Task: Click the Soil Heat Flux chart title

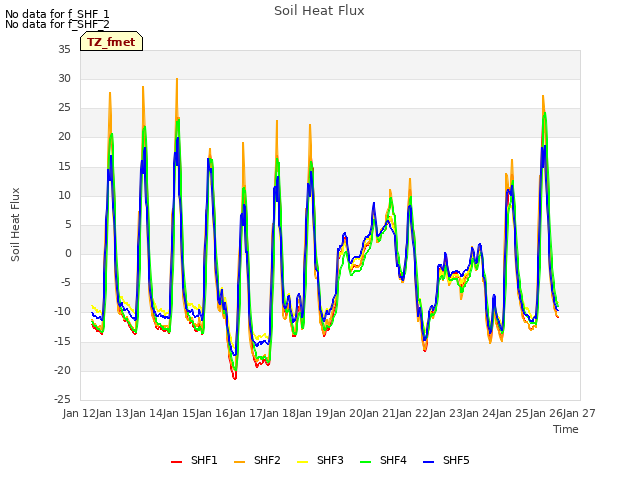Action: tap(319, 11)
